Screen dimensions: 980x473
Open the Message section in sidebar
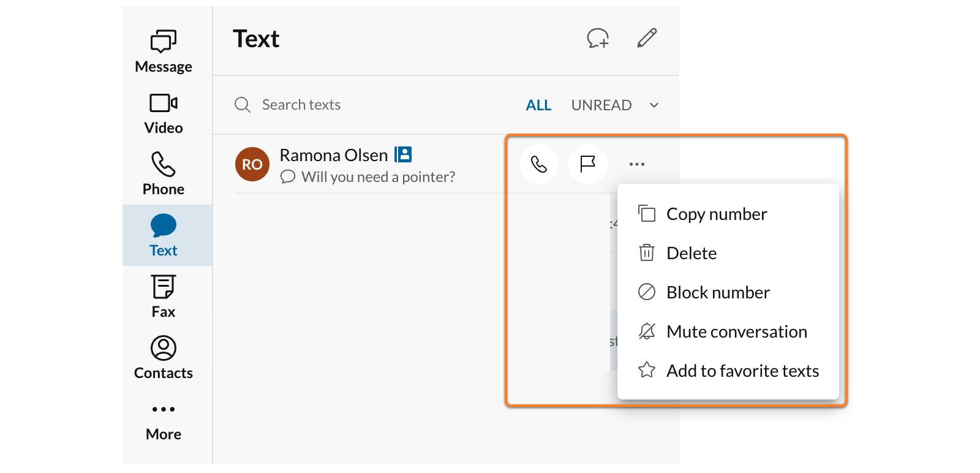coord(164,51)
